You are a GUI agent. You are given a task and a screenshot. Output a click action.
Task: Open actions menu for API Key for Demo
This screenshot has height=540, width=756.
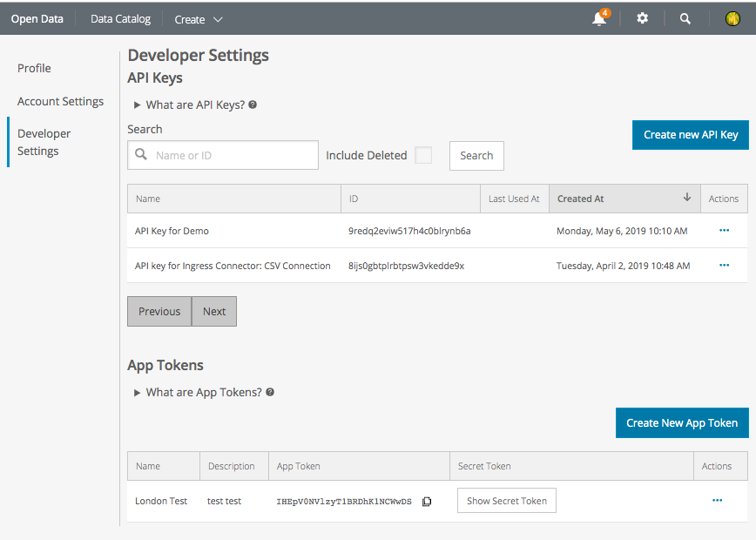[724, 231]
